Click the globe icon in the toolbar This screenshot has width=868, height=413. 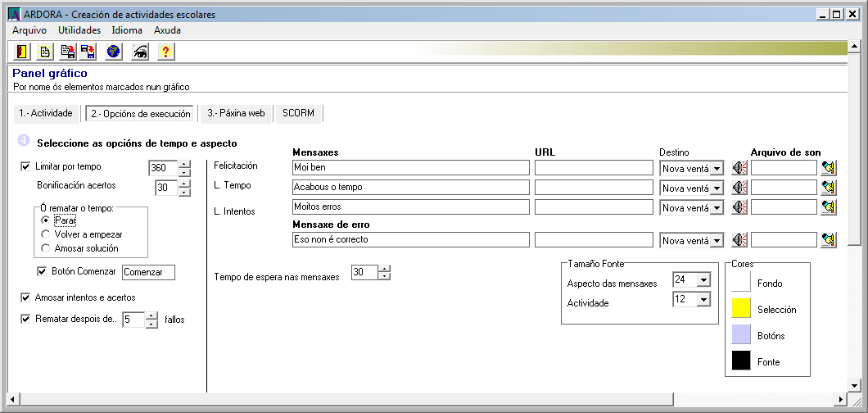tap(113, 52)
